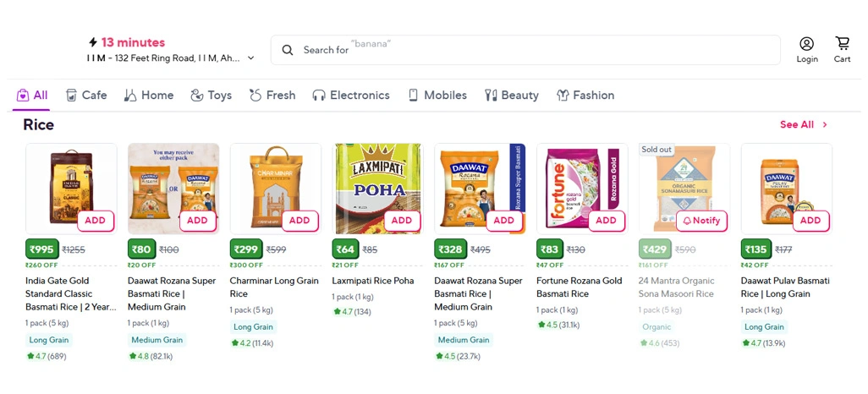The height and width of the screenshot is (394, 868).
Task: Open Fortune Rozana Gold Basmati Rice title
Action: point(580,287)
